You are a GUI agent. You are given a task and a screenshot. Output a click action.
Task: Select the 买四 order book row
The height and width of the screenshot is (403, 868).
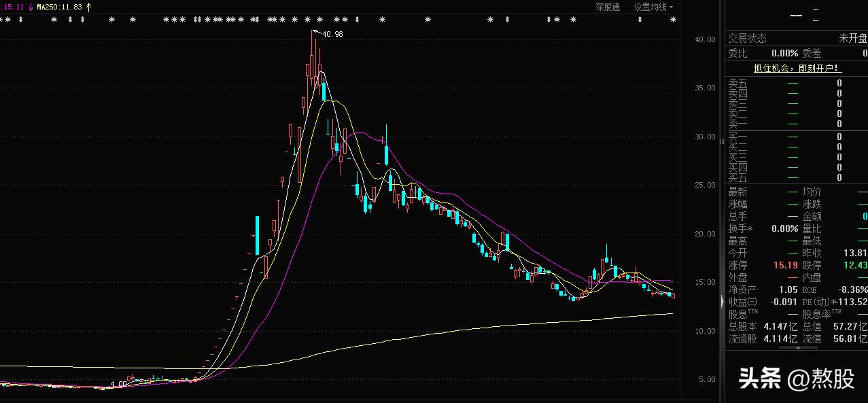point(797,167)
